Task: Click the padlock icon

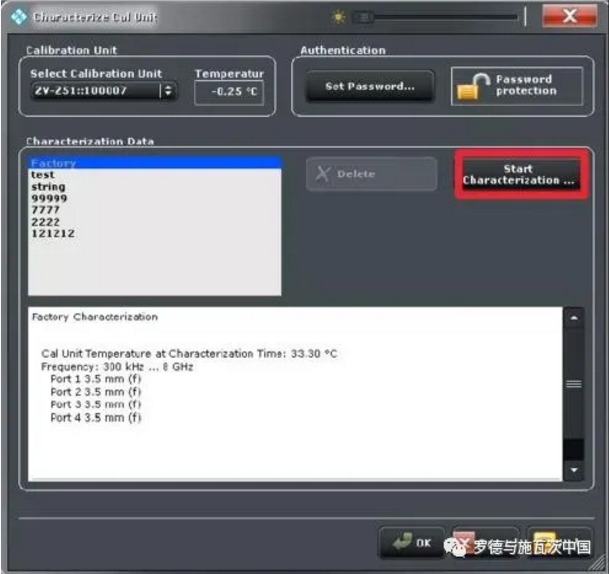Action: coord(471,87)
